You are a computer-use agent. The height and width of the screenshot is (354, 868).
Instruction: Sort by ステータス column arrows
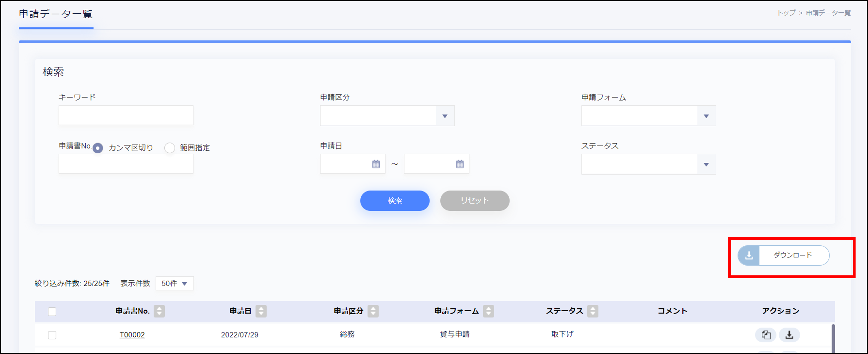click(x=592, y=311)
